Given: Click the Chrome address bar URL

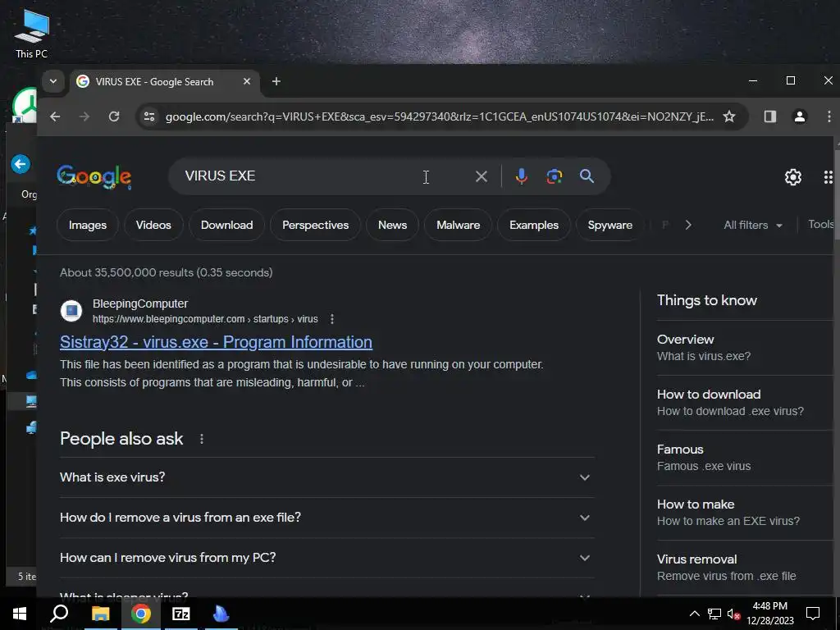Looking at the screenshot, I should point(440,116).
